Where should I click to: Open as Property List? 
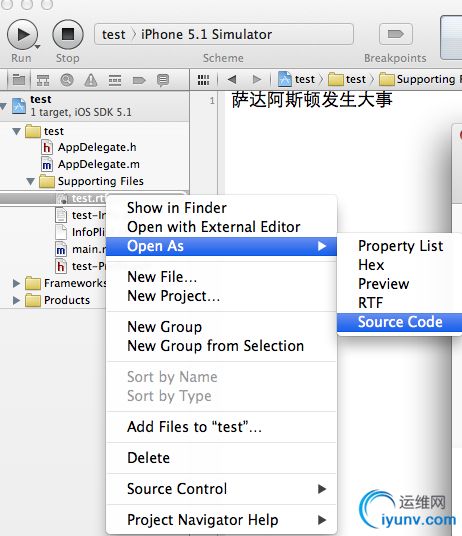click(x=400, y=246)
